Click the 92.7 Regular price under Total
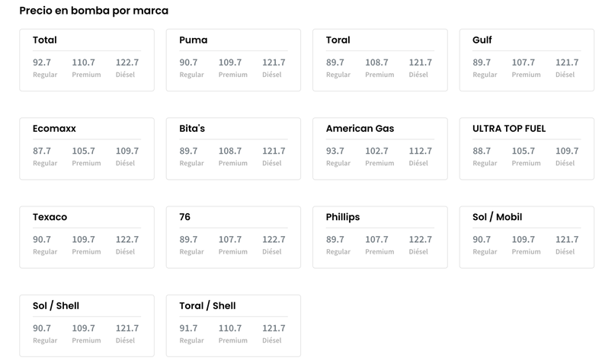The height and width of the screenshot is (364, 602). tap(42, 62)
